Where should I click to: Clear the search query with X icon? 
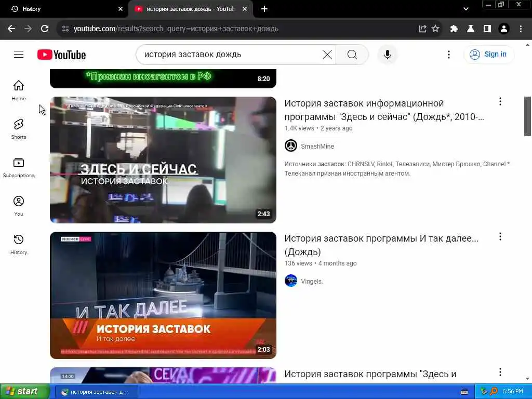(x=327, y=54)
